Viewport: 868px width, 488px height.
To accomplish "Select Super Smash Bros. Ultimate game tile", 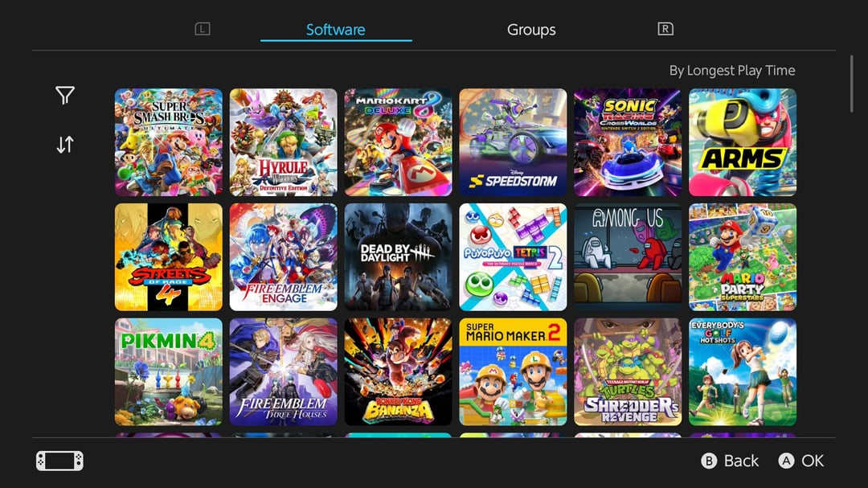I will pyautogui.click(x=168, y=142).
